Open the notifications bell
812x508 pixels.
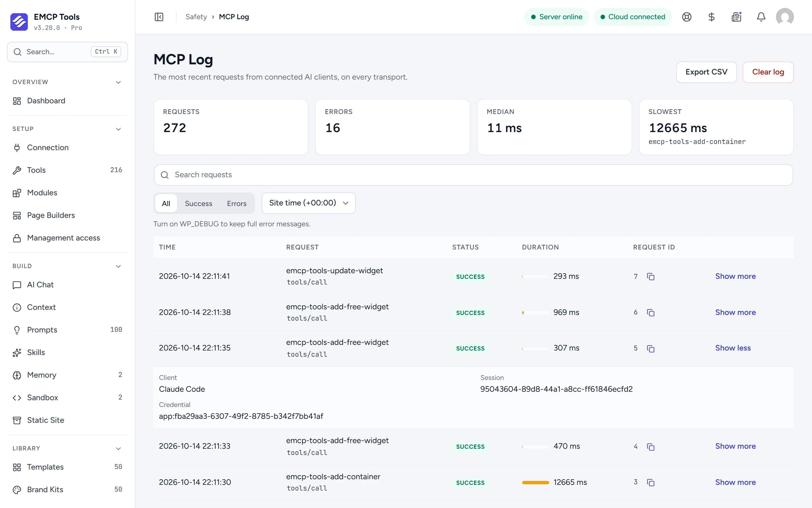761,17
